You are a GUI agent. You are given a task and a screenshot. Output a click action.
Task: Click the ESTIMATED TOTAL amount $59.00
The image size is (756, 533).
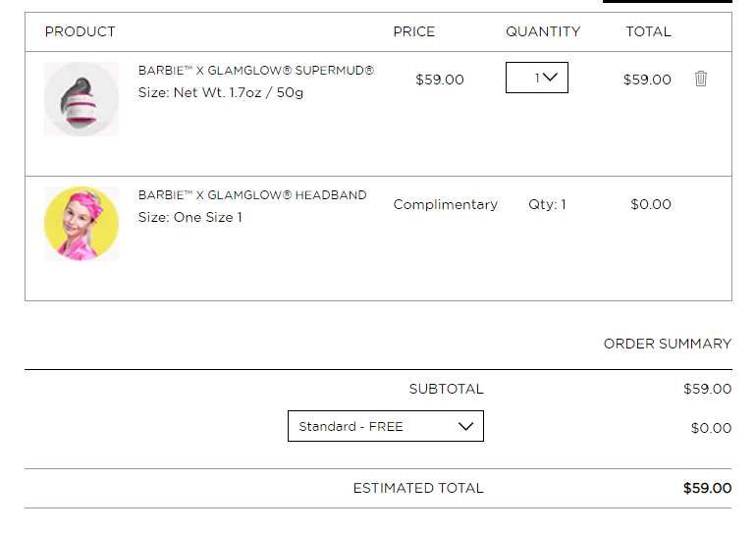707,488
